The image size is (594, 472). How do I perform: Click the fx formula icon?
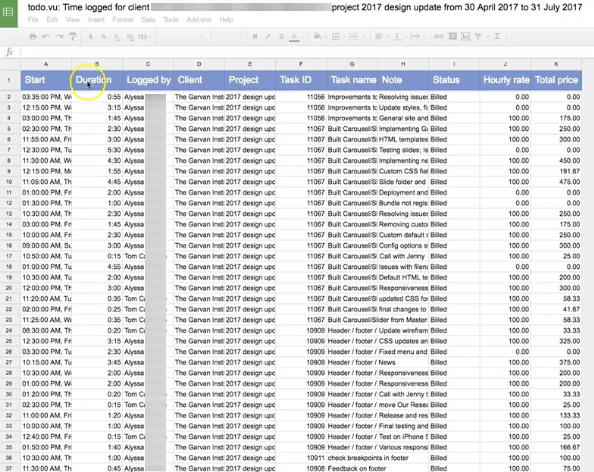9,52
